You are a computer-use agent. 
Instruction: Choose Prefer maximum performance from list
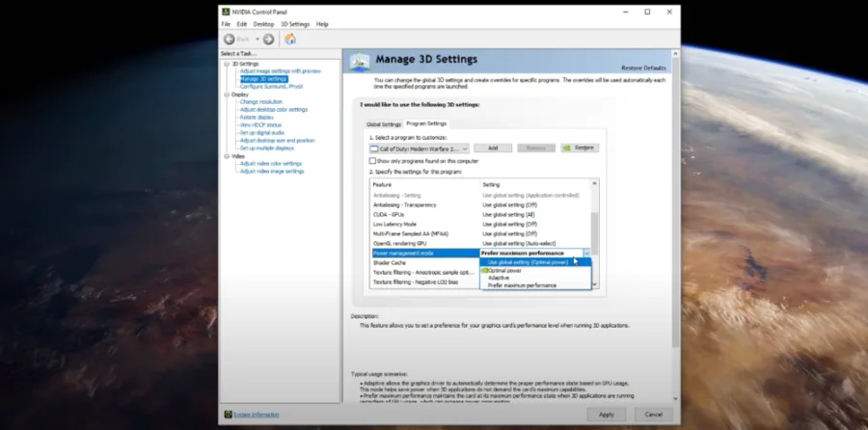[522, 285]
